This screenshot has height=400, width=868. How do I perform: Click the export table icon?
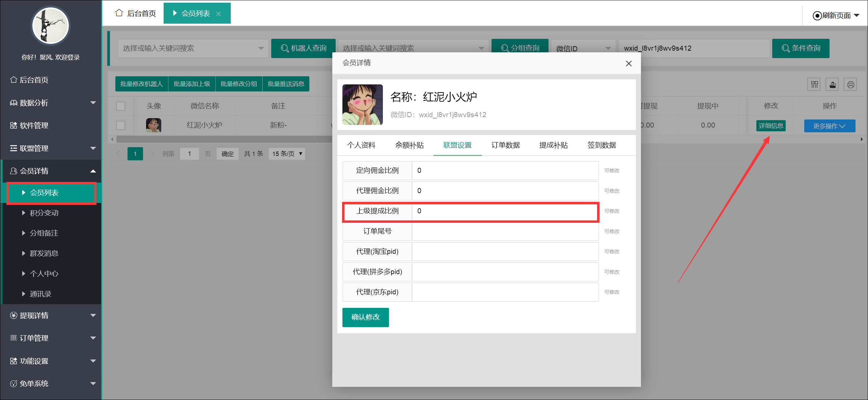pos(832,84)
